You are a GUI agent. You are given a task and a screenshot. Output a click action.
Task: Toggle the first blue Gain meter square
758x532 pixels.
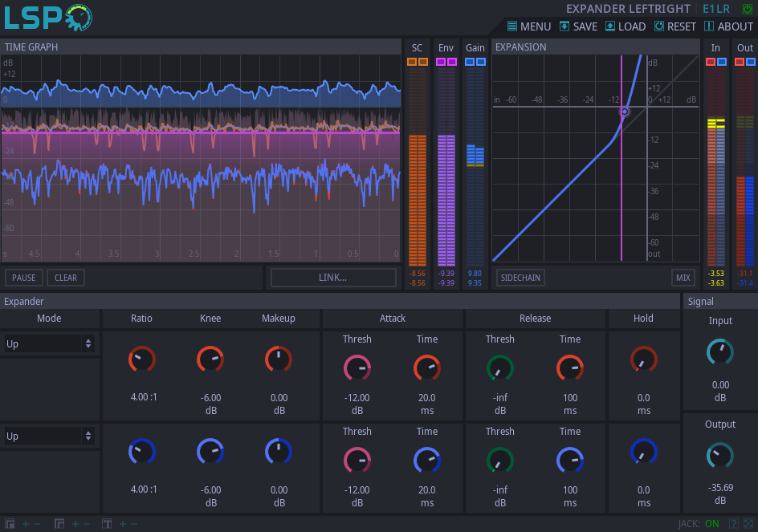click(x=470, y=62)
